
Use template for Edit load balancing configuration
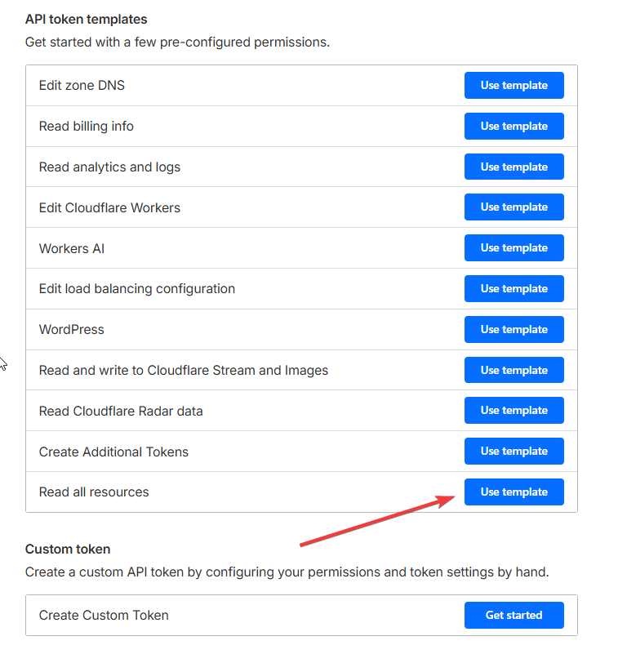pyautogui.click(x=514, y=288)
